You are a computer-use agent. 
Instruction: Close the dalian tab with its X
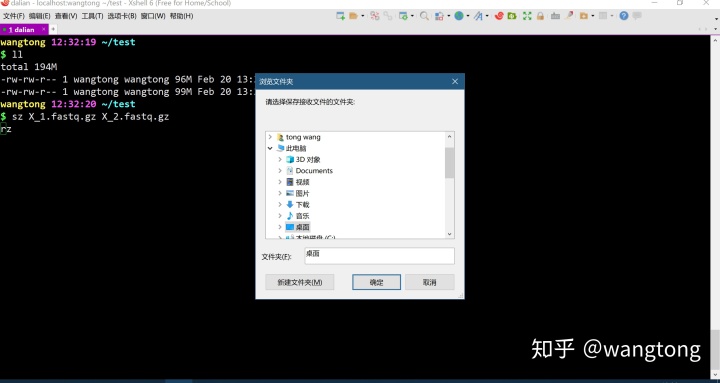click(x=44, y=29)
